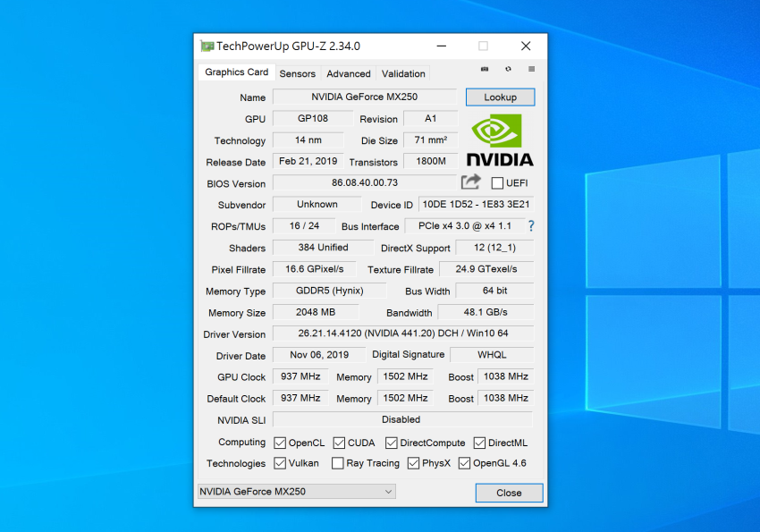Click the NVIDIA logo
Screen dimensions: 760x532
coord(500,140)
